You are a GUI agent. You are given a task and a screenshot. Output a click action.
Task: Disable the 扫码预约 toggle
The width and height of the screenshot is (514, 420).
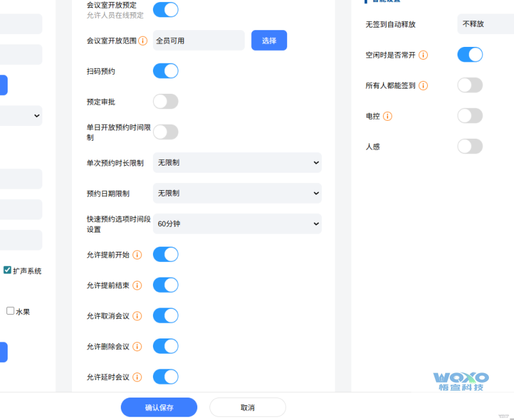[165, 71]
